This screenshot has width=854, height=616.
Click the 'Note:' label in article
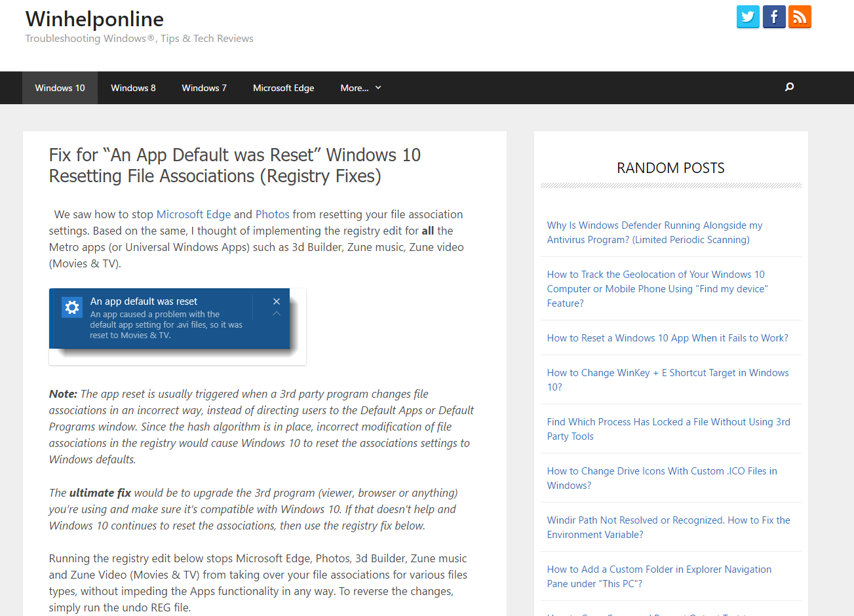pyautogui.click(x=63, y=394)
